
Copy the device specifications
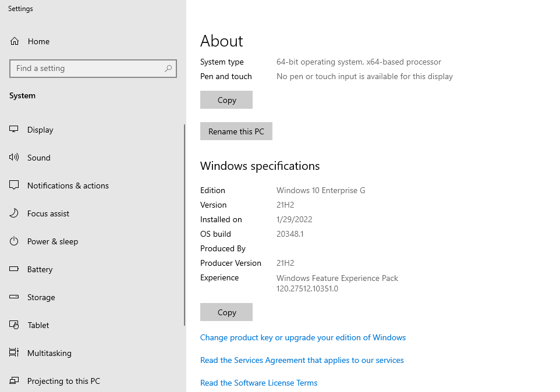pyautogui.click(x=226, y=100)
